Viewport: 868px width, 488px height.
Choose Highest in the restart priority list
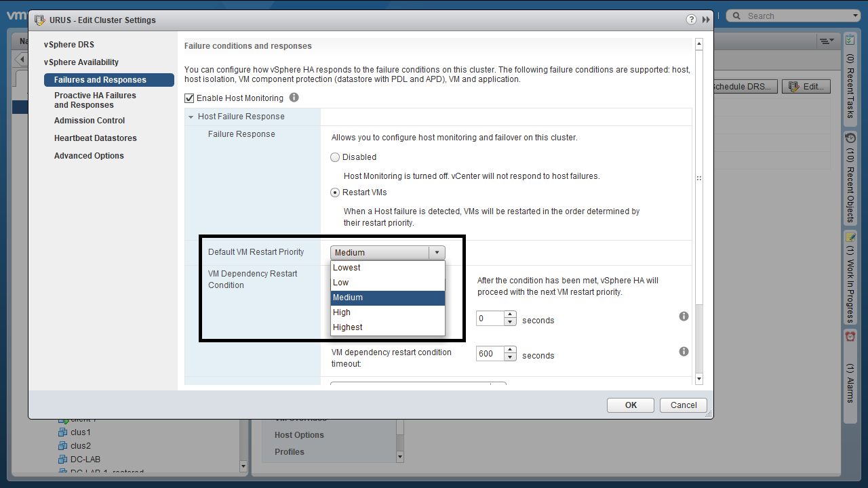tap(348, 327)
